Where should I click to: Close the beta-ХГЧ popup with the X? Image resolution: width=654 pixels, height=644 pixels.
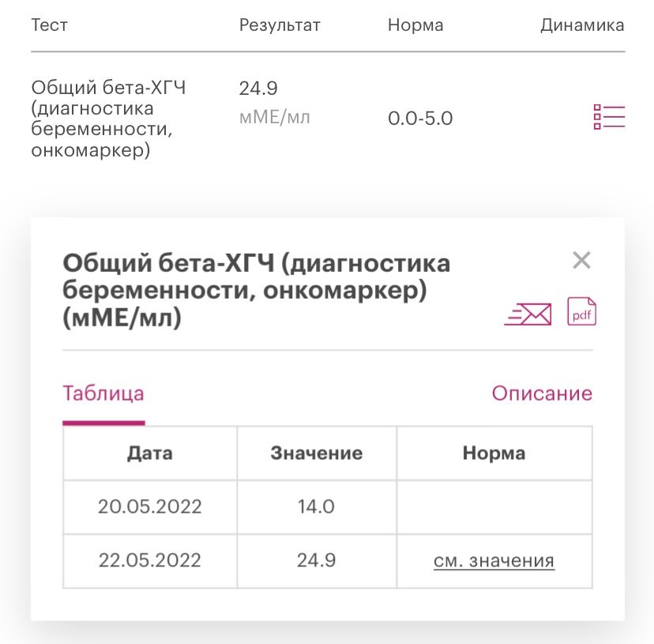point(581,259)
